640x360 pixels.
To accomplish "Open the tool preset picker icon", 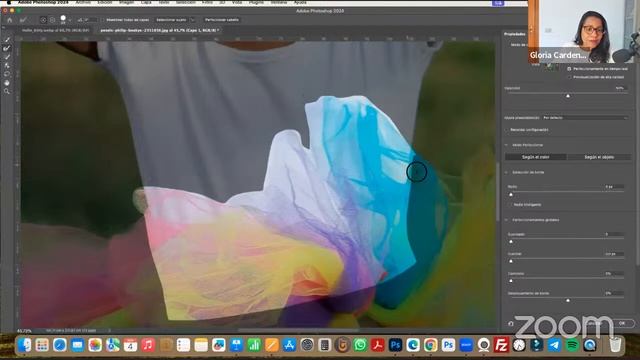I will click(23, 20).
